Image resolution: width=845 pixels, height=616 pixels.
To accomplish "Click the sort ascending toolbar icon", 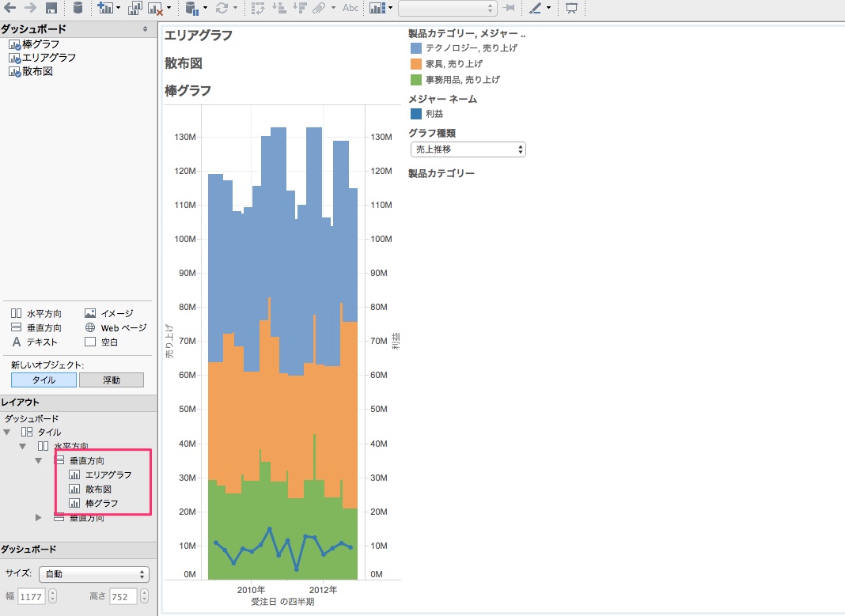I will pos(279,8).
